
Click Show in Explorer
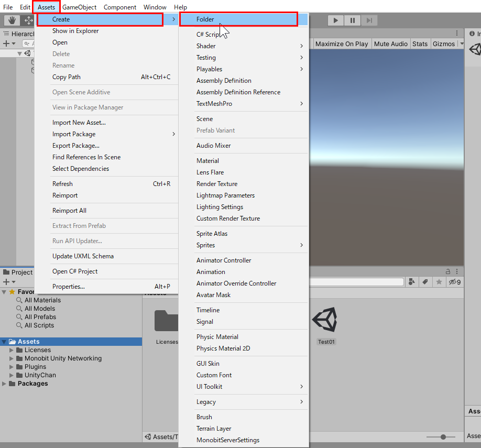(107, 31)
